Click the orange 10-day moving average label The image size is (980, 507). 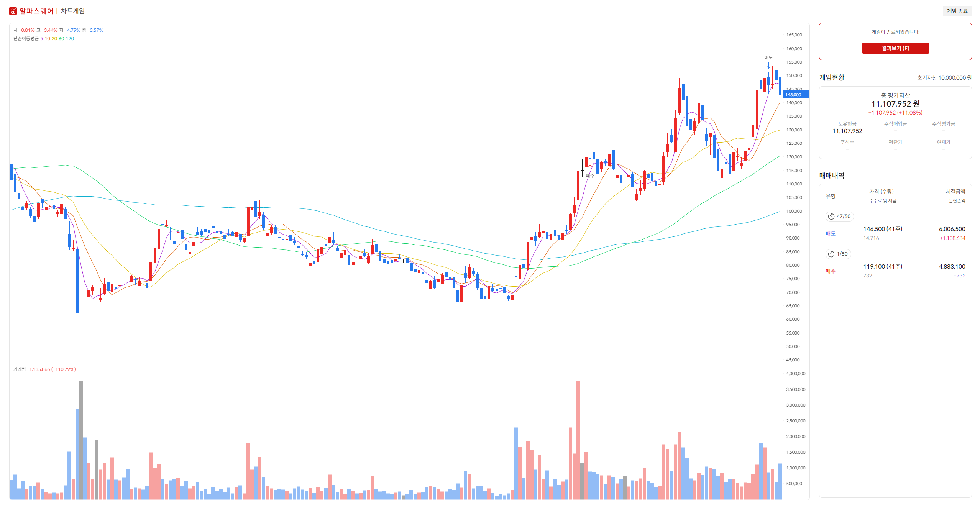coord(48,39)
